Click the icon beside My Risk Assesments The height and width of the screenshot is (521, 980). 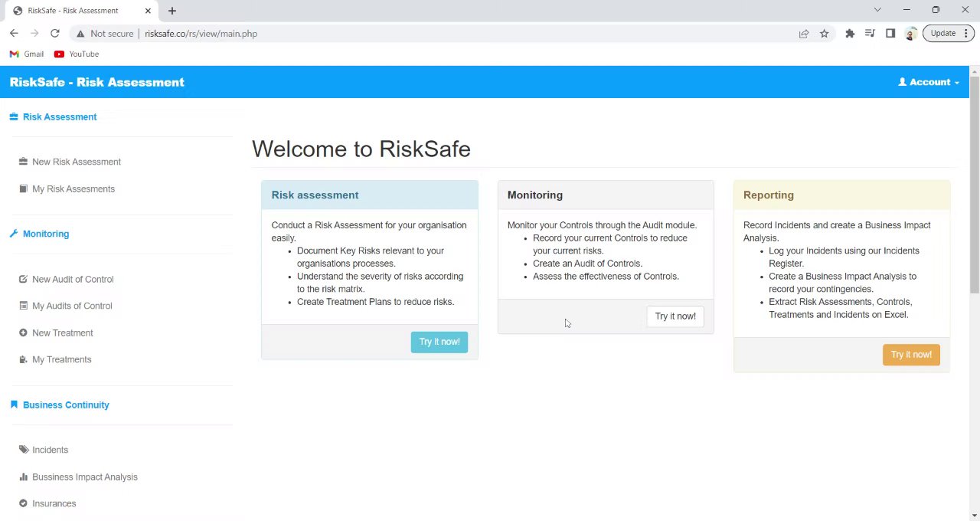(23, 188)
